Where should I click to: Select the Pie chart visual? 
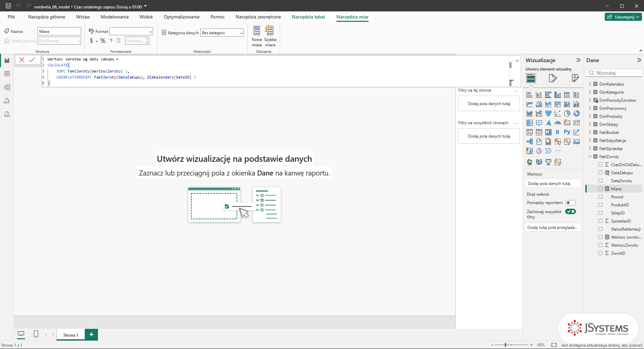567,113
